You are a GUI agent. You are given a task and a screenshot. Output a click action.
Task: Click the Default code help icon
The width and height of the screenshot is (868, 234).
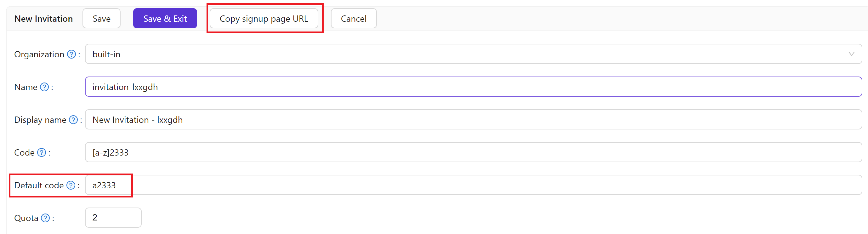click(x=71, y=185)
